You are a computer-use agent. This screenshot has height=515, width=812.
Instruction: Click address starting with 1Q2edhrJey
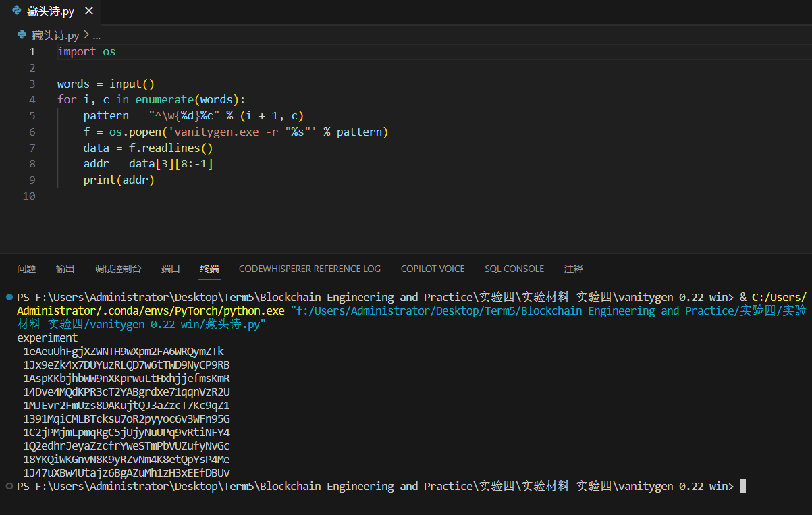tap(126, 445)
